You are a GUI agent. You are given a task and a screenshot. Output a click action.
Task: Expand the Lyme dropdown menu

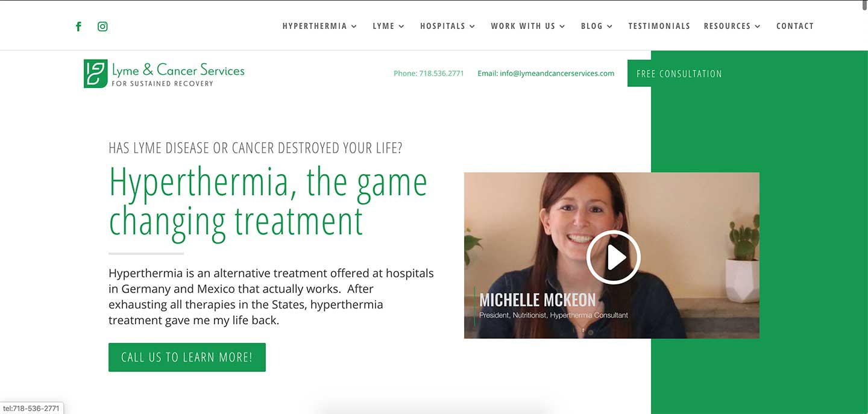(388, 26)
